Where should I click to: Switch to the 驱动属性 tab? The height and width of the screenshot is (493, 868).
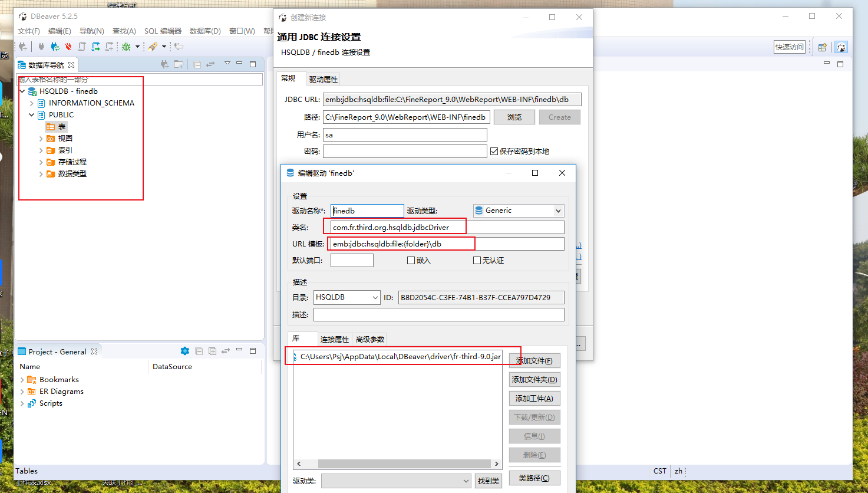point(324,79)
